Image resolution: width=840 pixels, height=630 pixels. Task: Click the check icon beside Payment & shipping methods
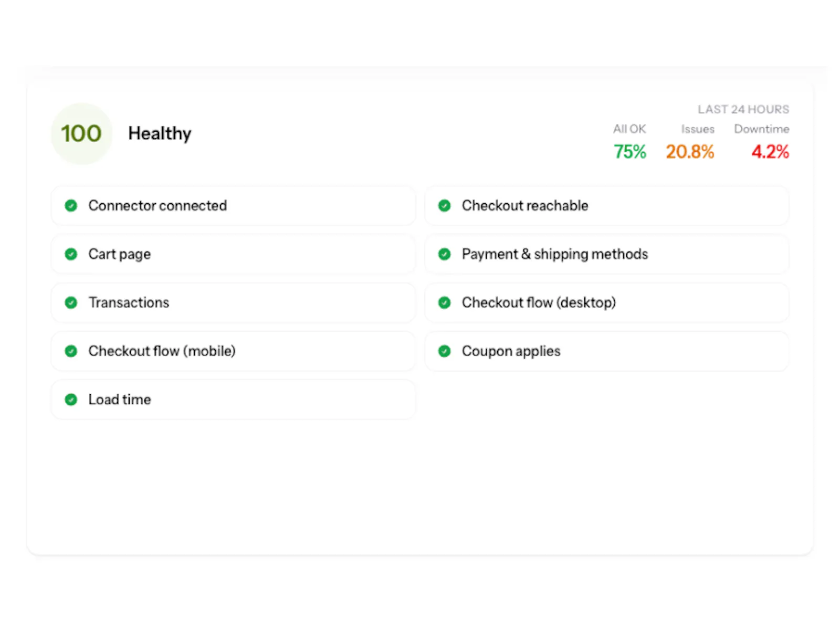click(x=444, y=254)
